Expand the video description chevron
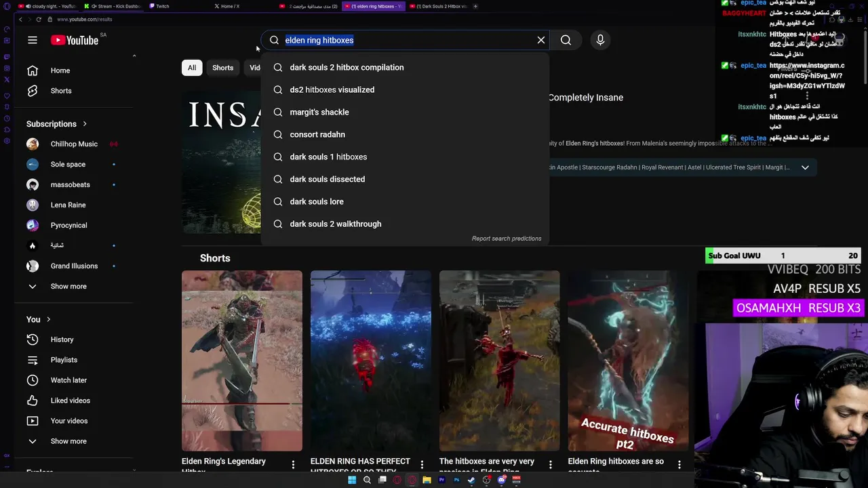Screen dimensions: 868x488 click(805, 167)
